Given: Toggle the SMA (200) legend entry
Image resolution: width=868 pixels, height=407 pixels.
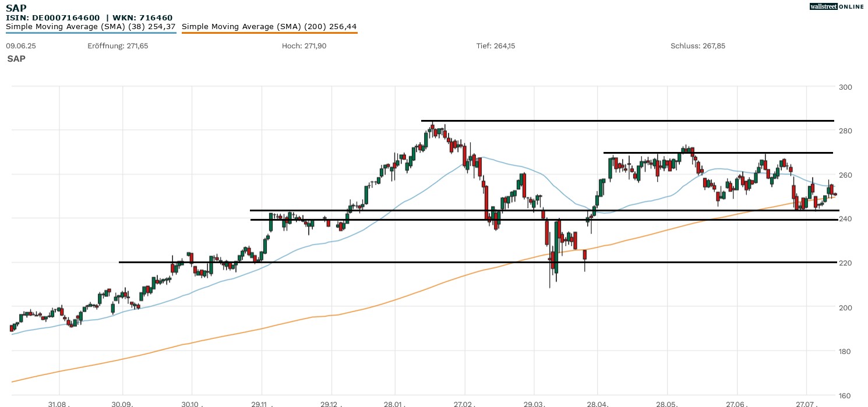Looking at the screenshot, I should click(269, 27).
